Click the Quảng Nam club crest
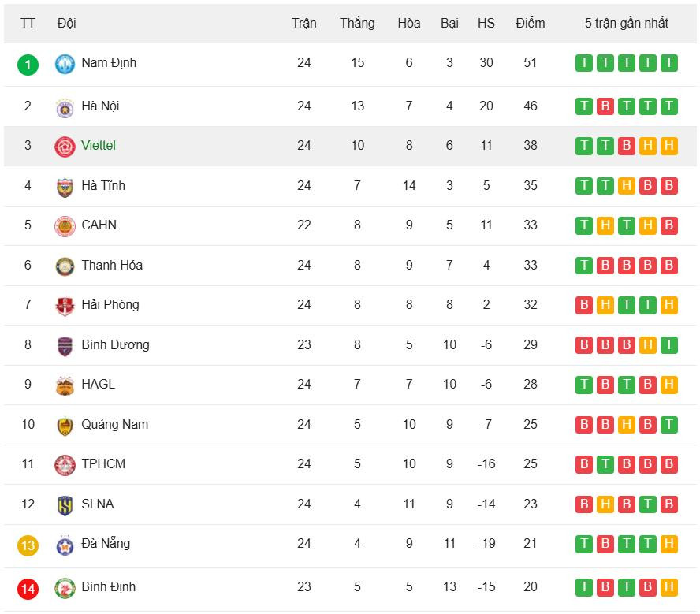Image resolution: width=700 pixels, height=614 pixels. [x=65, y=425]
